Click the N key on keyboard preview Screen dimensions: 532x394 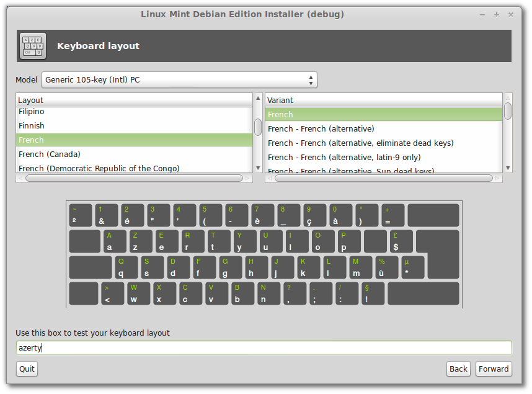click(268, 293)
